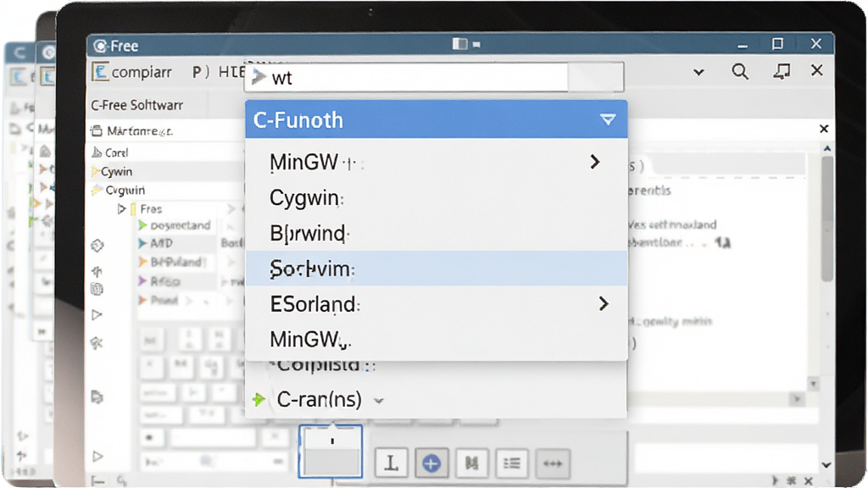Click the icon right of the magnifier
The width and height of the screenshot is (868, 488).
click(782, 71)
